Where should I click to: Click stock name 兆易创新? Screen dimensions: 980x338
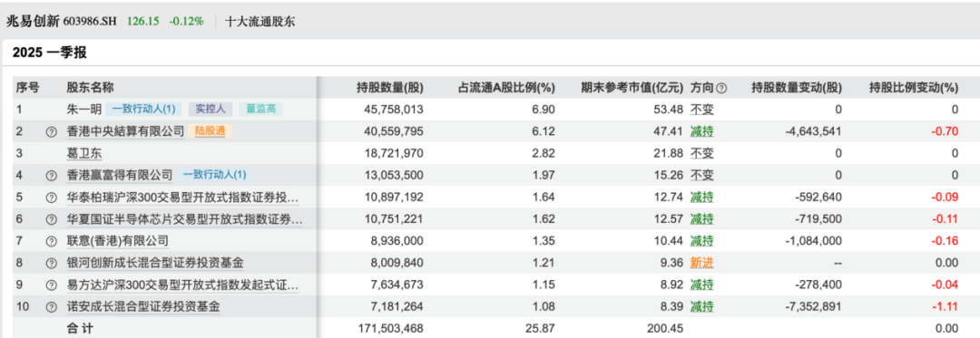coord(34,21)
